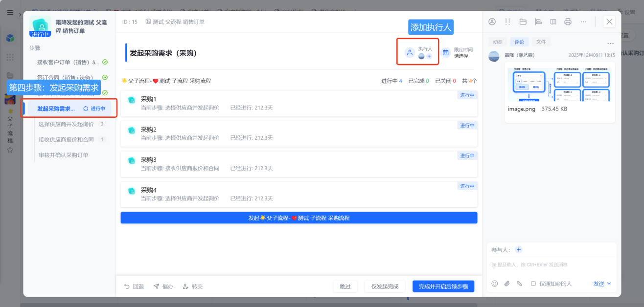Viewport: 644px width, 307px height.
Task: Click the document icon before 测试 父流程 销售订单
Action: pos(148,22)
